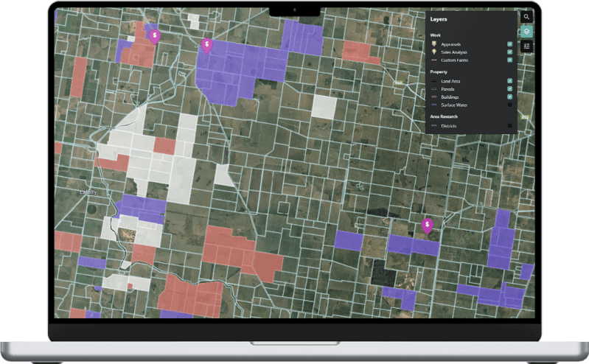Uncheck the Sales Analysis layer checkbox

click(x=509, y=52)
